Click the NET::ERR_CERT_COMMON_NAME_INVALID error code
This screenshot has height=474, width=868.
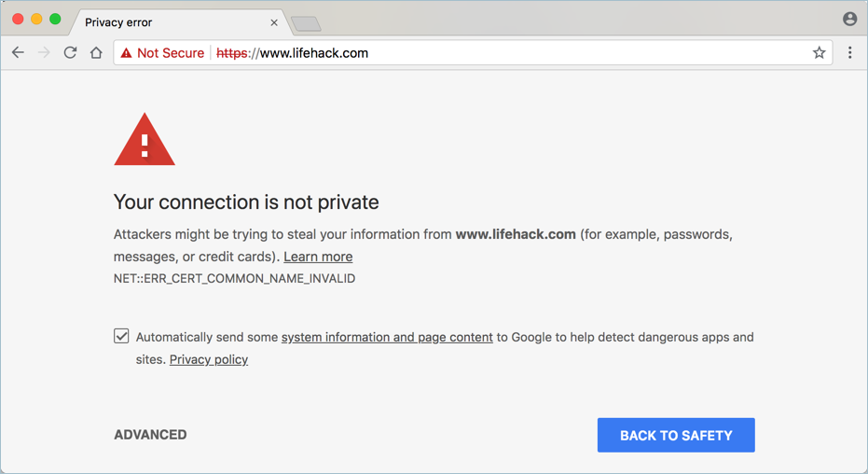tap(234, 278)
